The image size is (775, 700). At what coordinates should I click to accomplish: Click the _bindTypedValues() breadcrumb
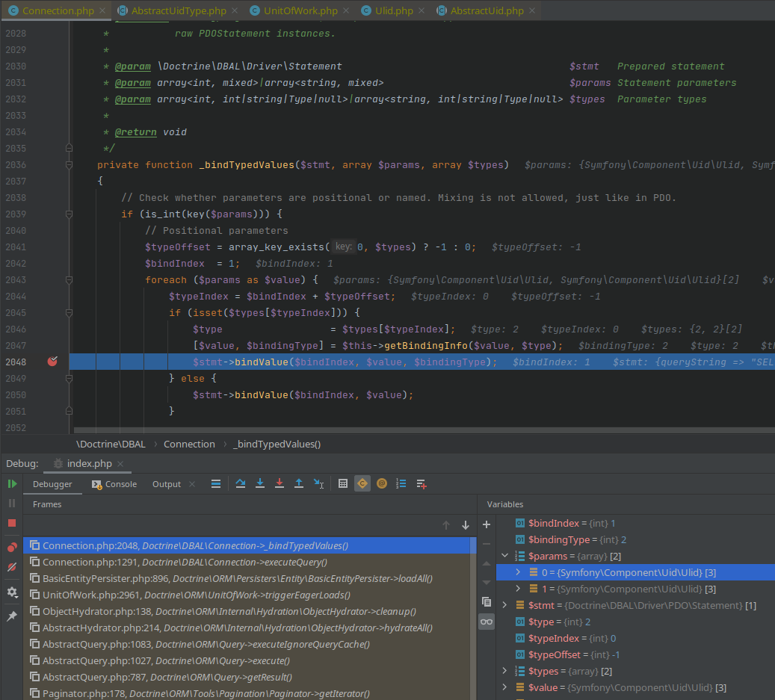pyautogui.click(x=277, y=444)
